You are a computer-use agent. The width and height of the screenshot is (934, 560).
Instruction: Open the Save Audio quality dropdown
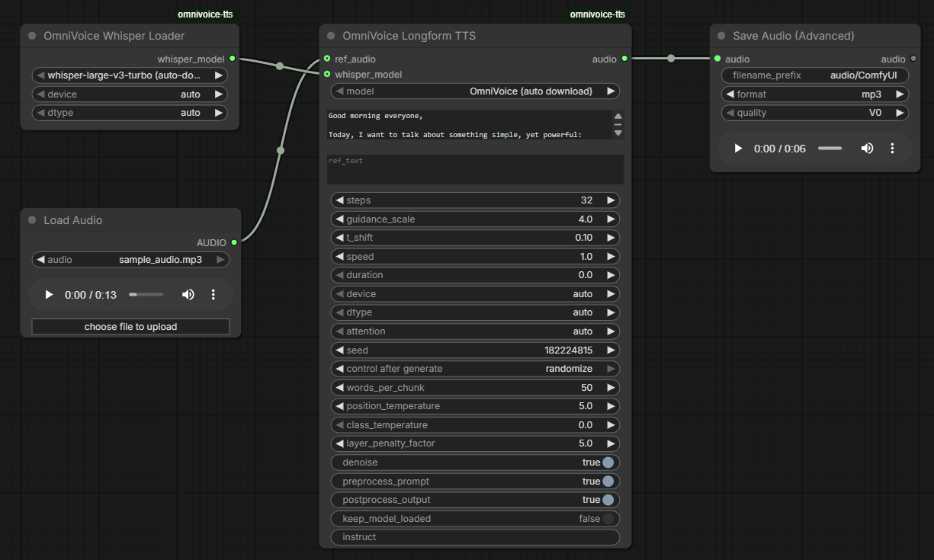click(814, 113)
